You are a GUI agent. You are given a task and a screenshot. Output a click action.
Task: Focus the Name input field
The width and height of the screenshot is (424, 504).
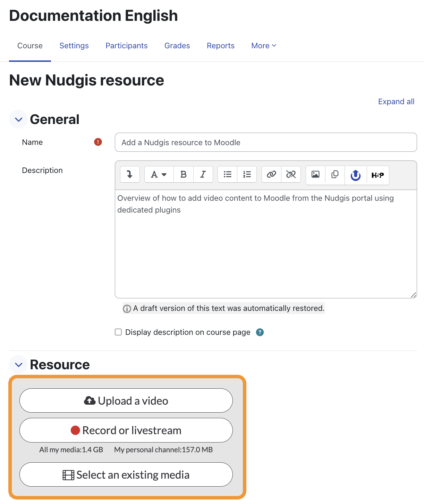266,142
